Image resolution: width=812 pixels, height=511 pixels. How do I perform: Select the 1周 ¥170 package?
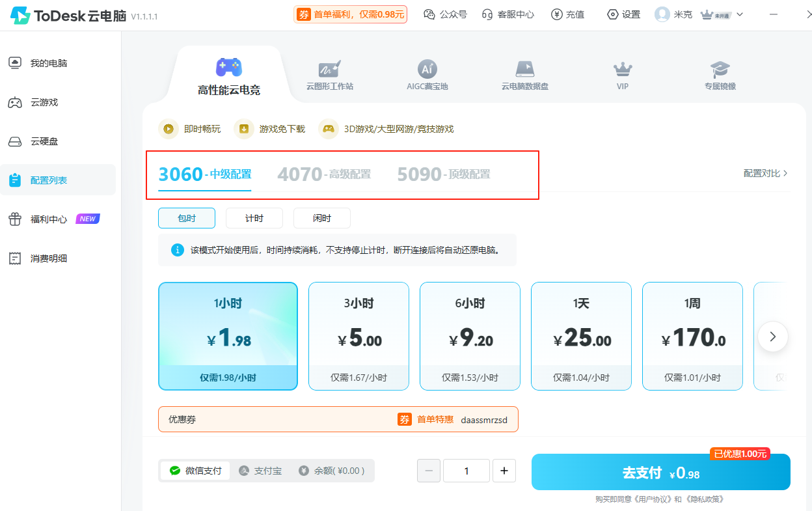[692, 336]
